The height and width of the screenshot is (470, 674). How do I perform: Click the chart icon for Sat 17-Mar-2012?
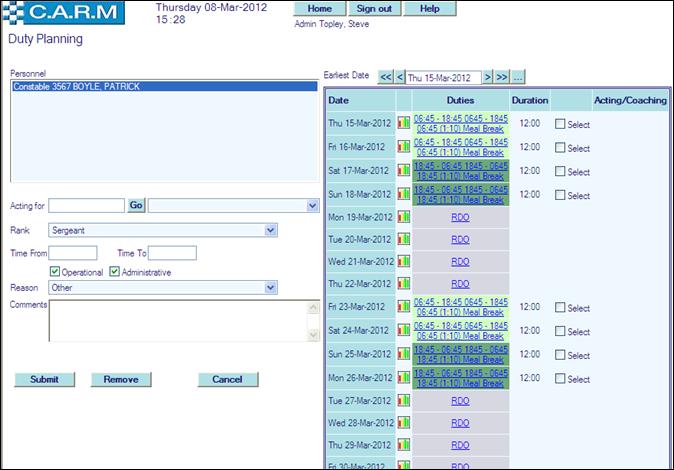pos(404,171)
